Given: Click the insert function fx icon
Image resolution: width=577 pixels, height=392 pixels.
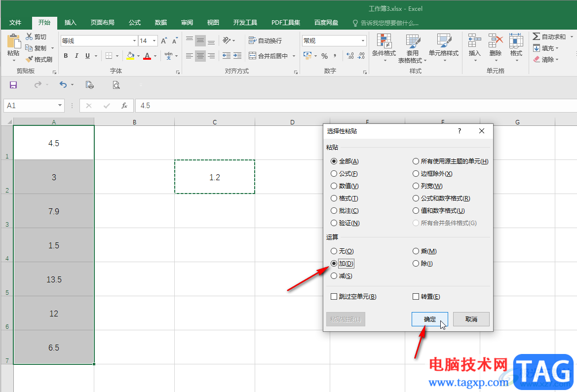Looking at the screenshot, I should coord(124,106).
